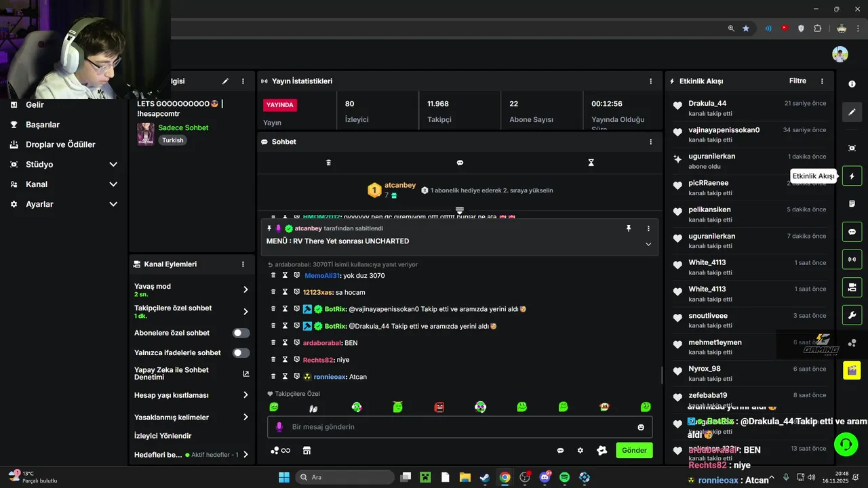Click the Bir mesaj gönderin input field
Image resolution: width=868 pixels, height=488 pixels.
(x=460, y=427)
